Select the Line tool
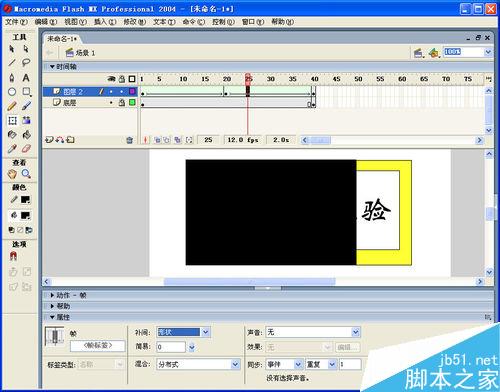 pyautogui.click(x=12, y=63)
